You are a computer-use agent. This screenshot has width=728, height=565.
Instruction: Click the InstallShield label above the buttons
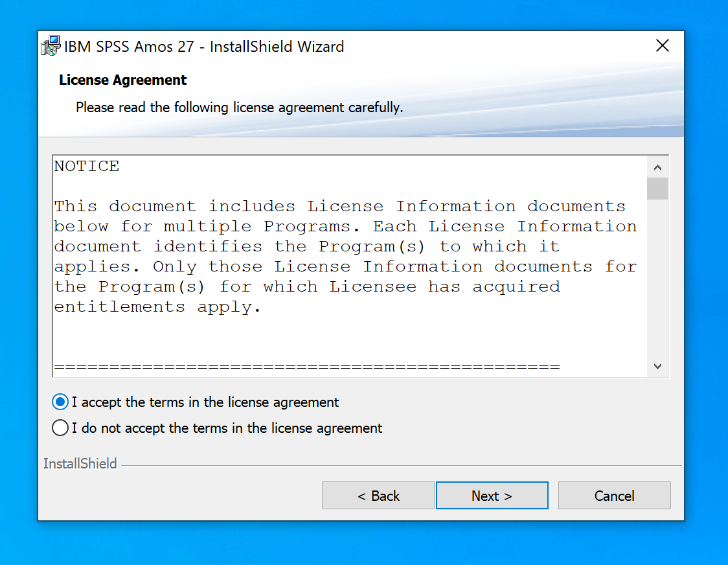(x=80, y=464)
